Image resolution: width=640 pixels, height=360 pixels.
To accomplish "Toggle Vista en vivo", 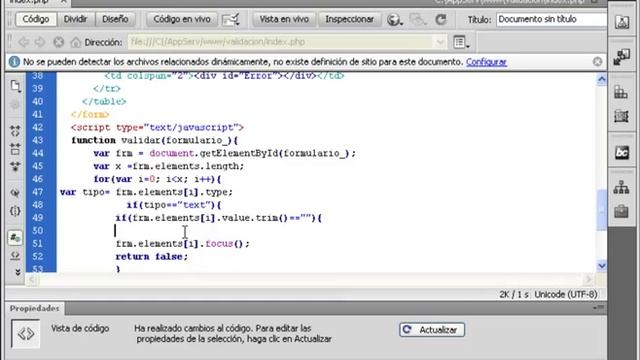I will pos(284,19).
